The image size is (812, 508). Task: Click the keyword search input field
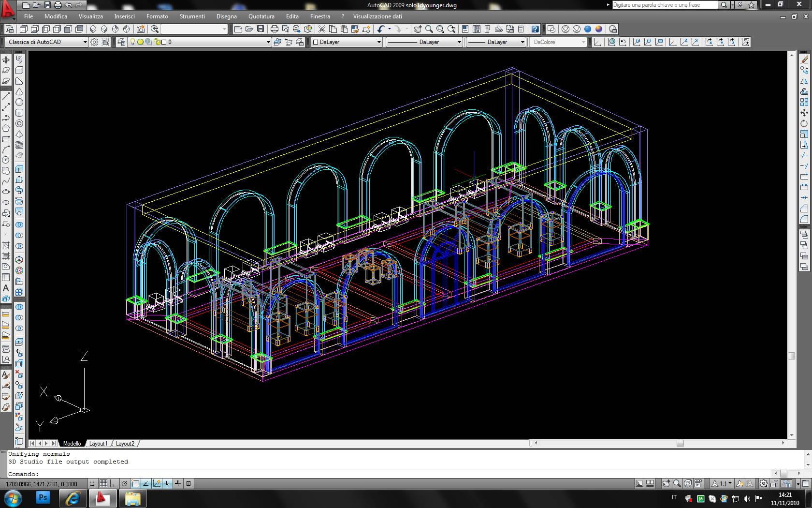665,5
